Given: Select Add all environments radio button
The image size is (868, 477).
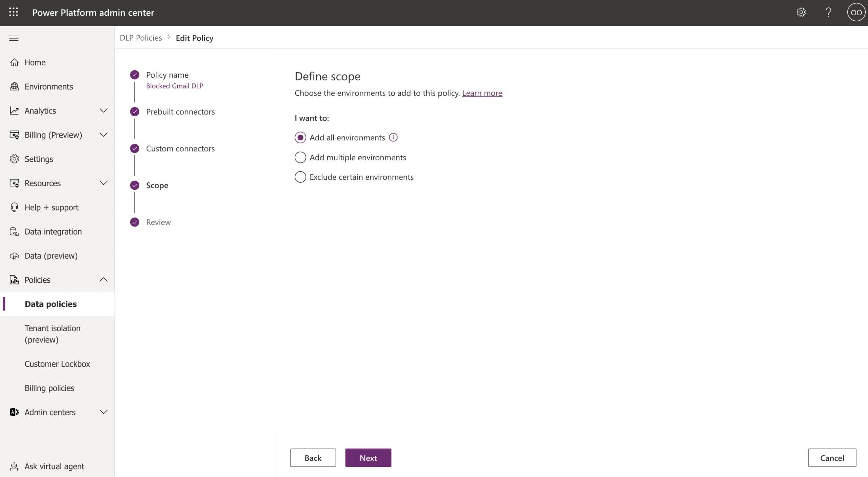Looking at the screenshot, I should (300, 137).
